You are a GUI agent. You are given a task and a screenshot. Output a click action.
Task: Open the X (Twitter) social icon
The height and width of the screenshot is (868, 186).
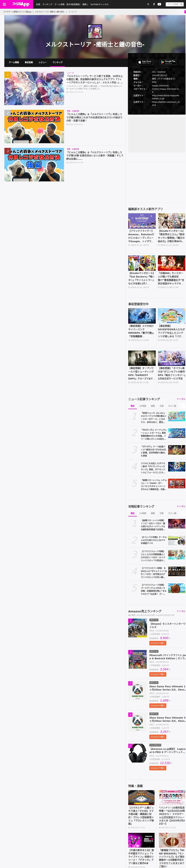pyautogui.click(x=148, y=4)
